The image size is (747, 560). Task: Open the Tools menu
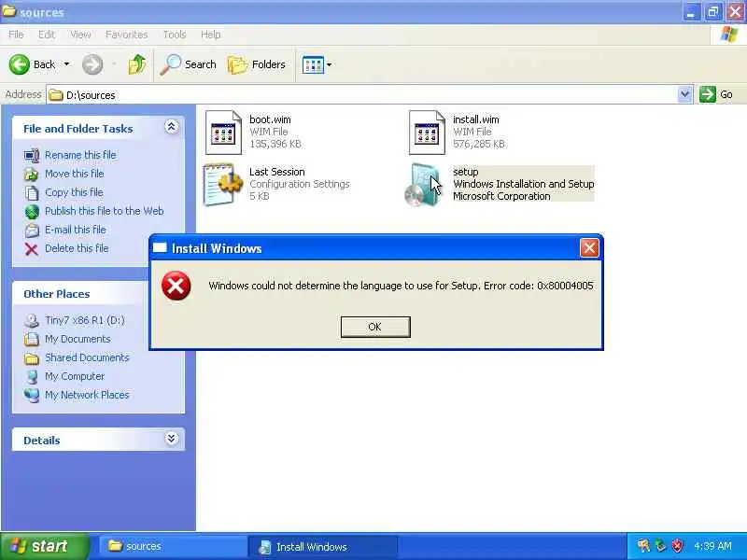[175, 35]
